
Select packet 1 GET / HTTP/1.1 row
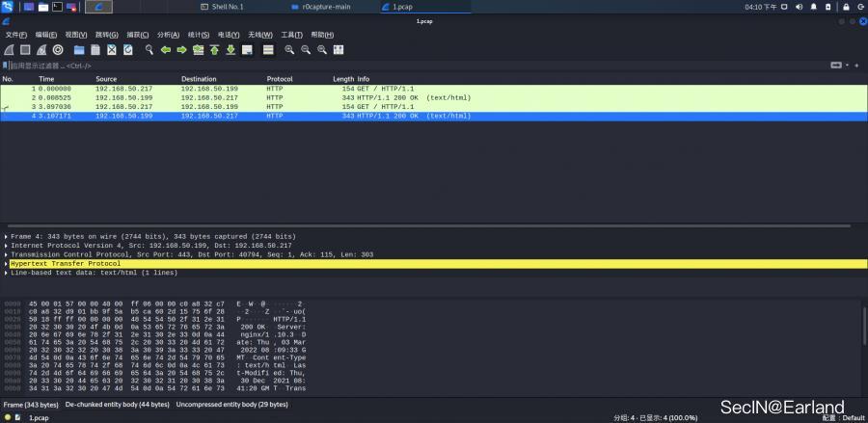(x=193, y=89)
